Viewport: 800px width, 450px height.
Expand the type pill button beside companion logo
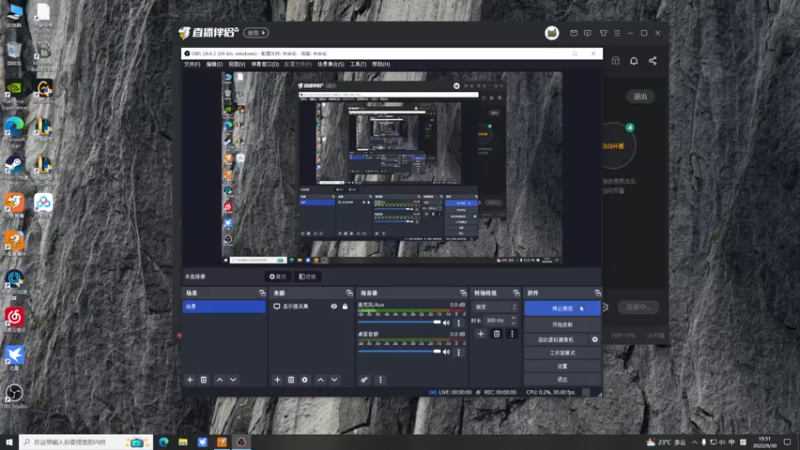pos(256,33)
